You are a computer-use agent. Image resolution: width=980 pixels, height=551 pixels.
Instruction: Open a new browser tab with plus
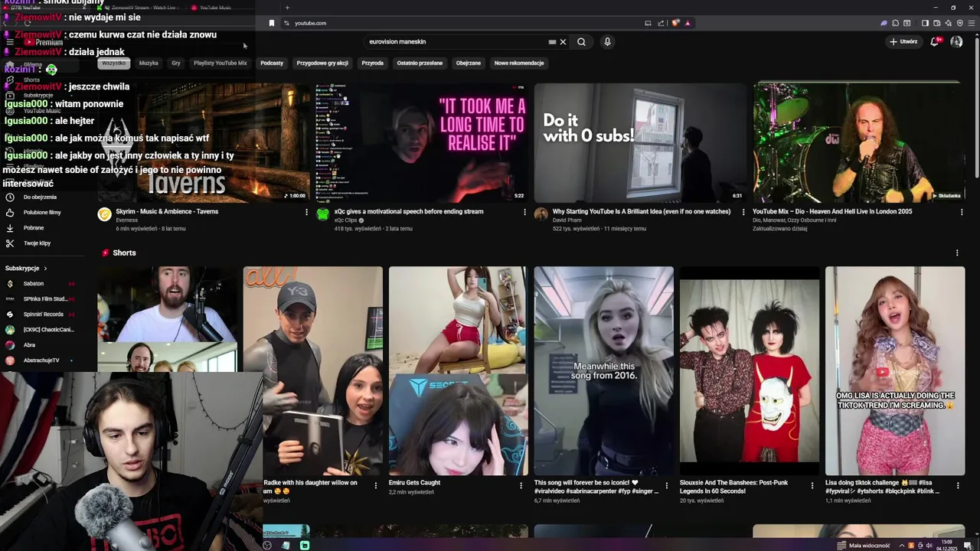(x=287, y=8)
